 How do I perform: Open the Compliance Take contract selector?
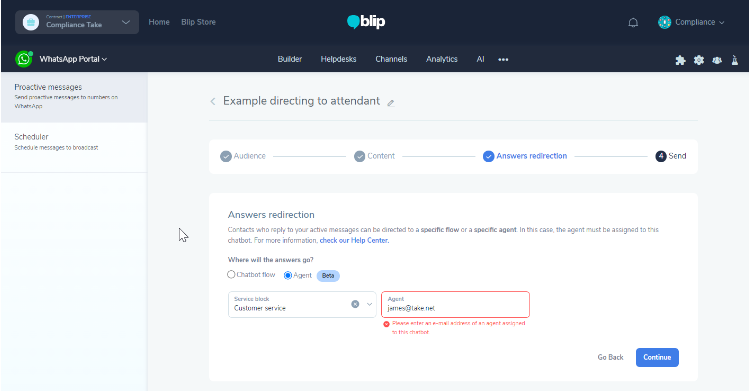point(77,22)
